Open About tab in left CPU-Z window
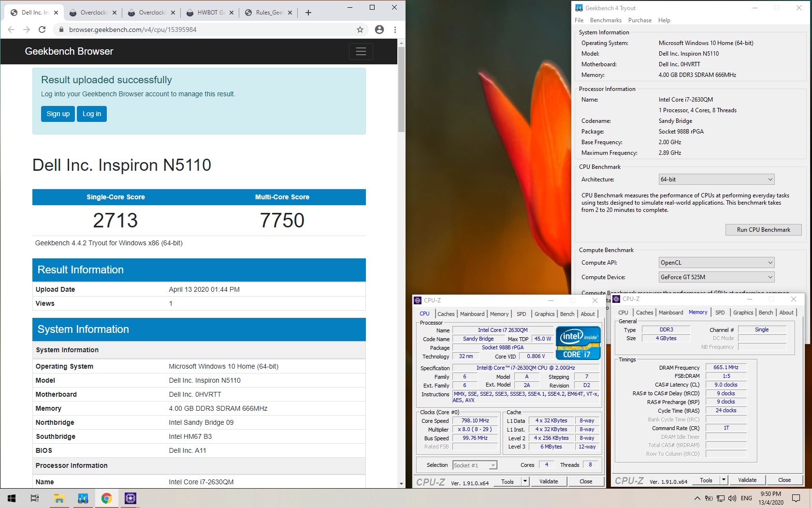Screen dimensions: 812x508 tap(588, 314)
